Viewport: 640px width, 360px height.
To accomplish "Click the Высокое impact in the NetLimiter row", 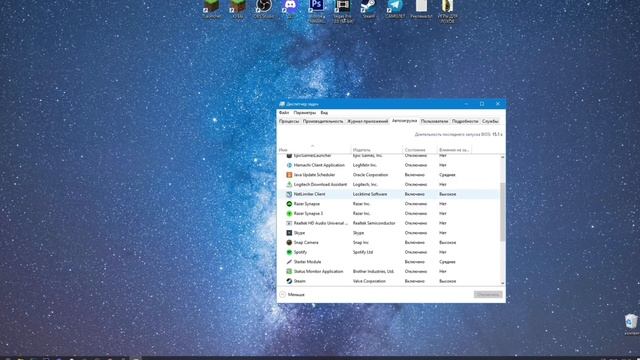I will pyautogui.click(x=447, y=194).
